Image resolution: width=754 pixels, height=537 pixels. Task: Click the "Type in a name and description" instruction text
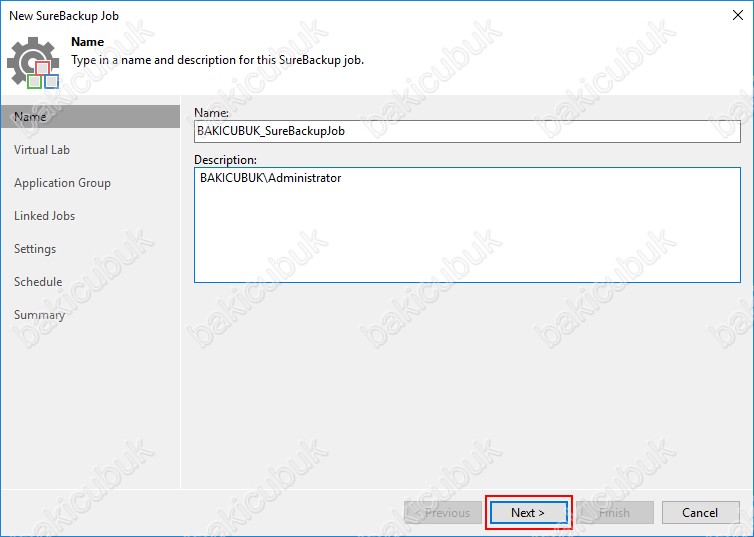(217, 60)
